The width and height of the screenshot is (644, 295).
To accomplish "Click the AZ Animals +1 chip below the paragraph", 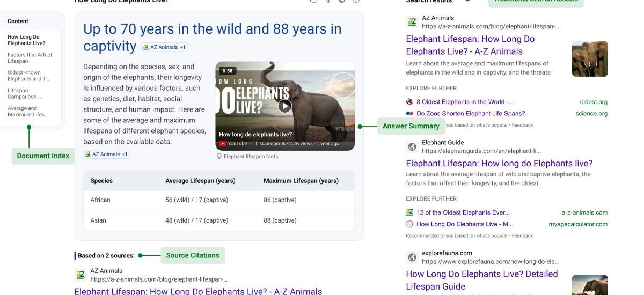I will pos(106,154).
